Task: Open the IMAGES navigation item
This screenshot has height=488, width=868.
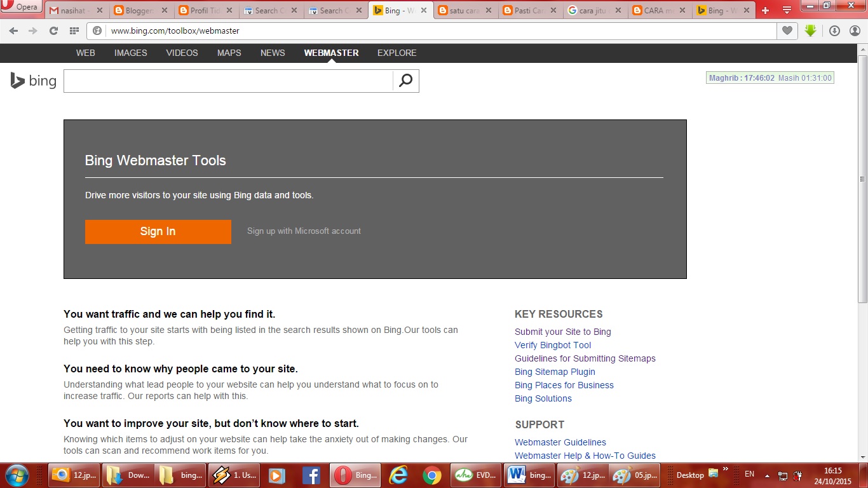Action: pos(131,53)
